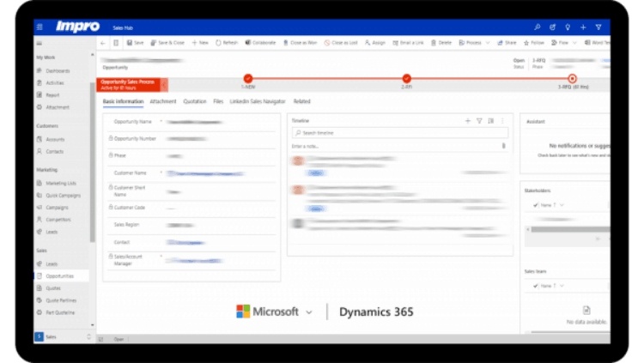
Task: Add a timeline record with plus icon
Action: pyautogui.click(x=468, y=121)
